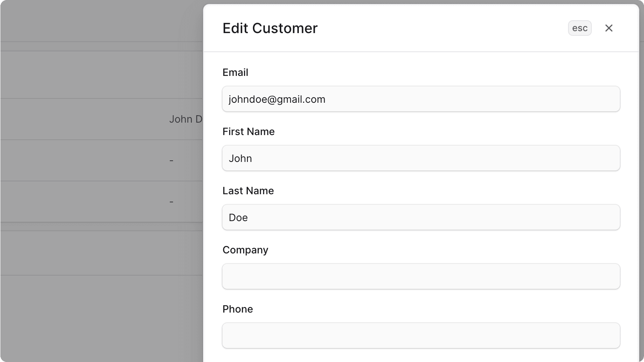The image size is (644, 362).
Task: Select "John" in the First Name field
Action: [240, 158]
